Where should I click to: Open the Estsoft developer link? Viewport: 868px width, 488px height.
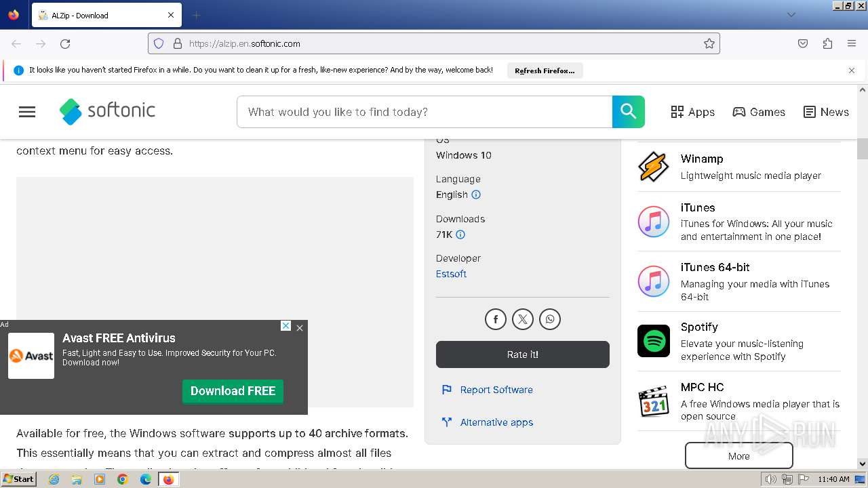click(451, 274)
